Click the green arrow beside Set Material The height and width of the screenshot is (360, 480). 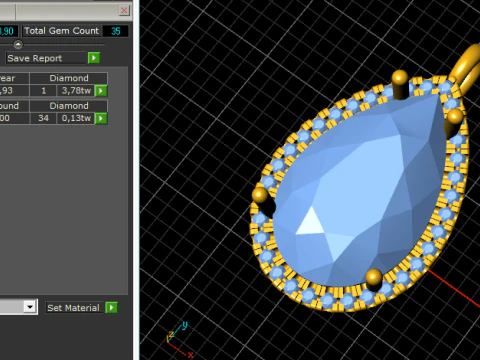111,307
